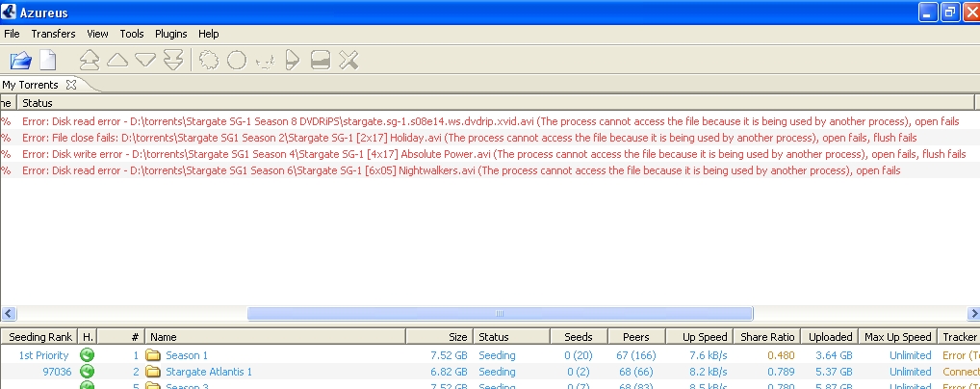Sort by Uploaded column header

point(830,336)
